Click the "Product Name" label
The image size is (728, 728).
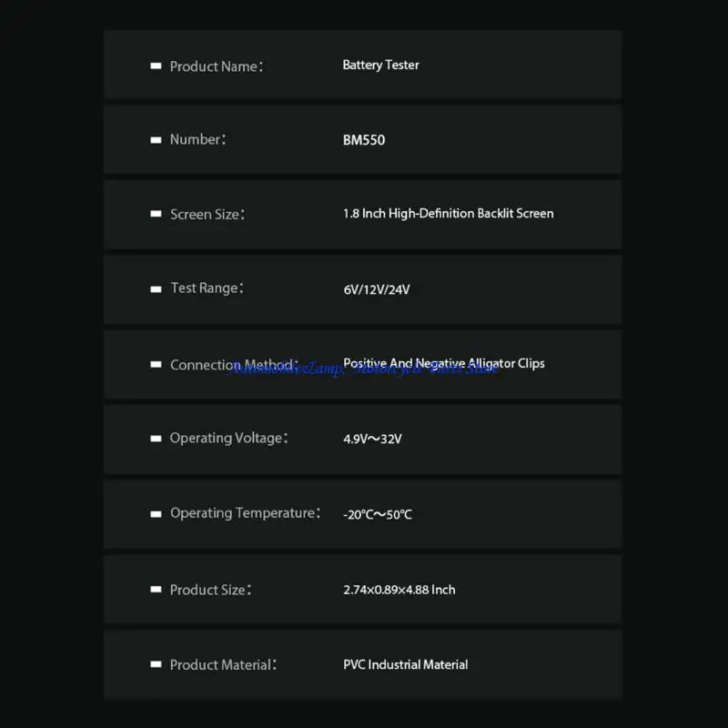[216, 66]
